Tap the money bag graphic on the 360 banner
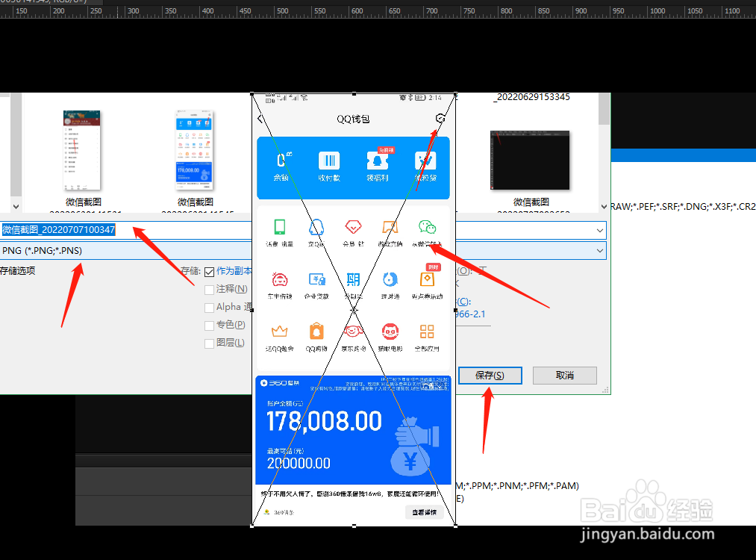This screenshot has width=756, height=560. 414,447
